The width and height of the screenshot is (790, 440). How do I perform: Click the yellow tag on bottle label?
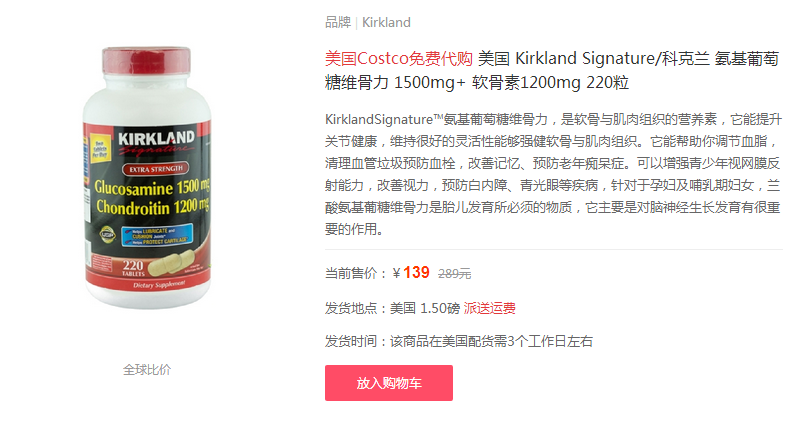point(100,148)
